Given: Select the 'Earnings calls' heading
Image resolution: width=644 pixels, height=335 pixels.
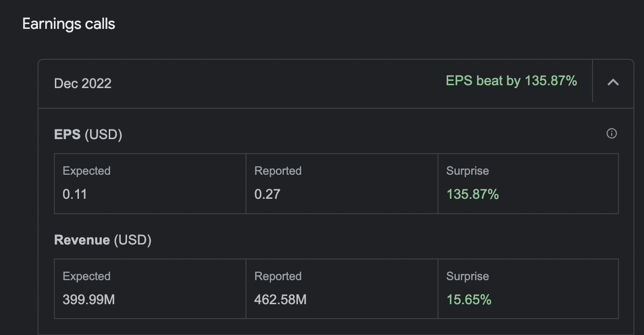Looking at the screenshot, I should 69,24.
